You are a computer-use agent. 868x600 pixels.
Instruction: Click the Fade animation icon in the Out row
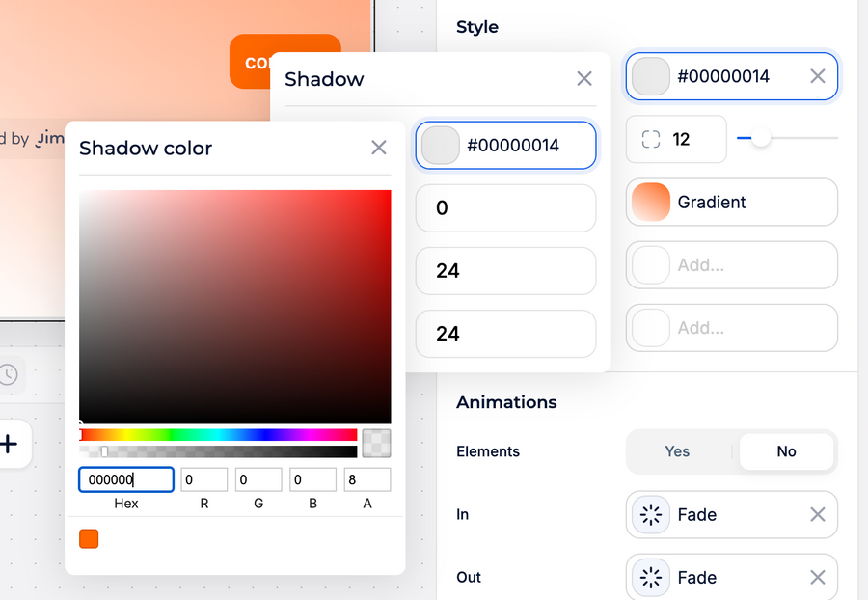(651, 577)
